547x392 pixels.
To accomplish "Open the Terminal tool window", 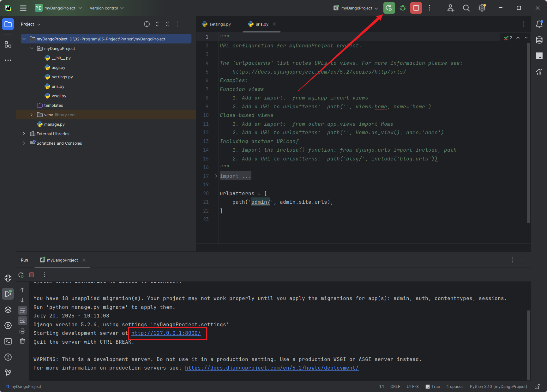I will [x=8, y=341].
